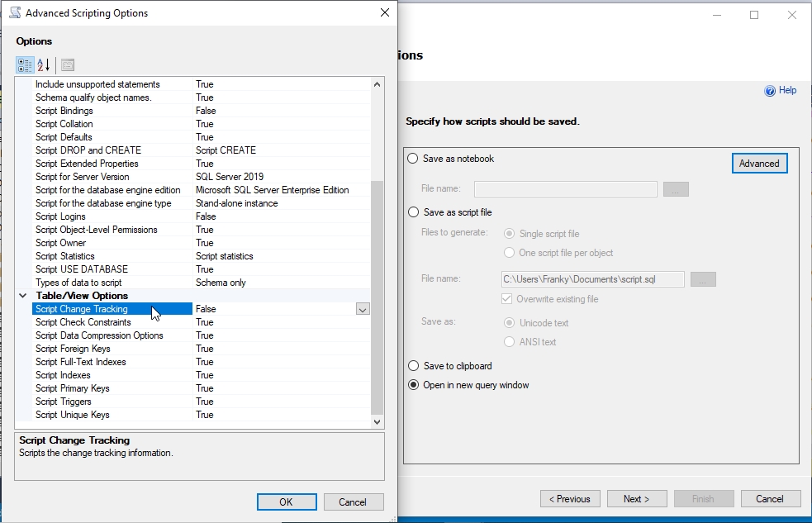
Task: Choose Save to clipboard option
Action: [413, 366]
